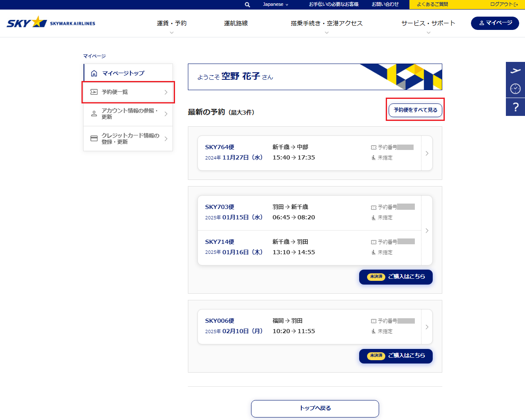Open SKY764便 reservation details chevron

(427, 153)
